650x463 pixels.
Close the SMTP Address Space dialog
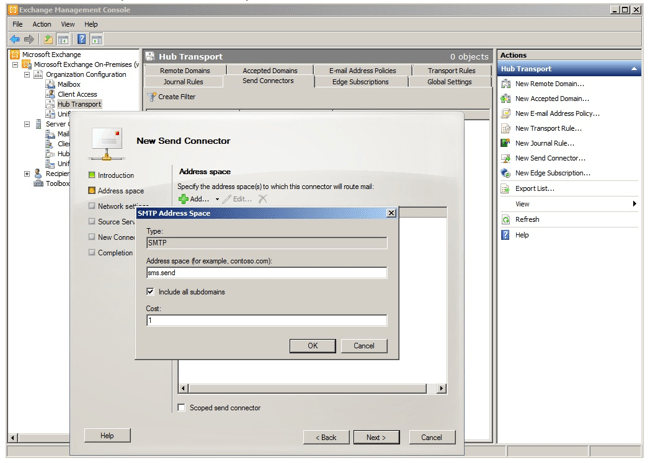(x=391, y=213)
